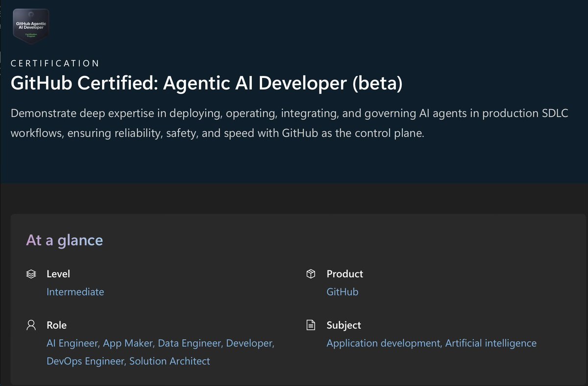Click the CERTIFICATION label text
The width and height of the screenshot is (588, 386).
[55, 63]
